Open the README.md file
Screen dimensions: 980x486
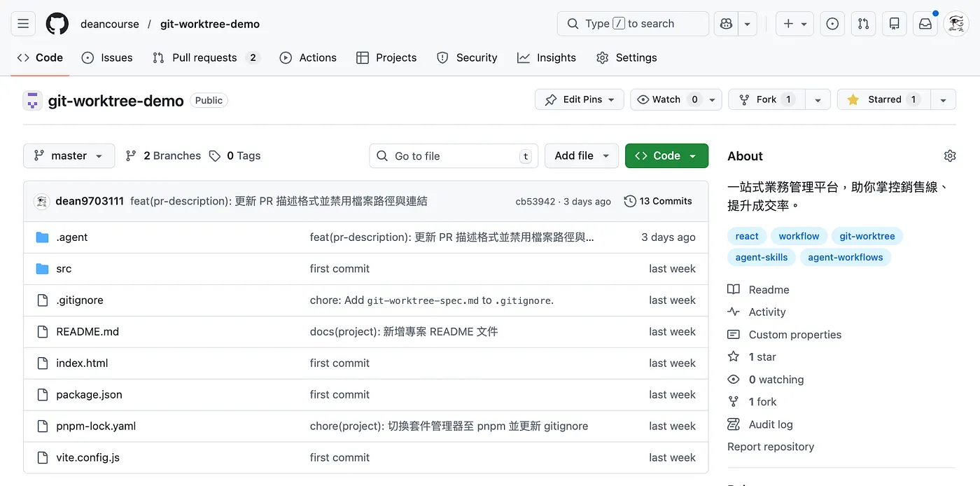click(87, 332)
